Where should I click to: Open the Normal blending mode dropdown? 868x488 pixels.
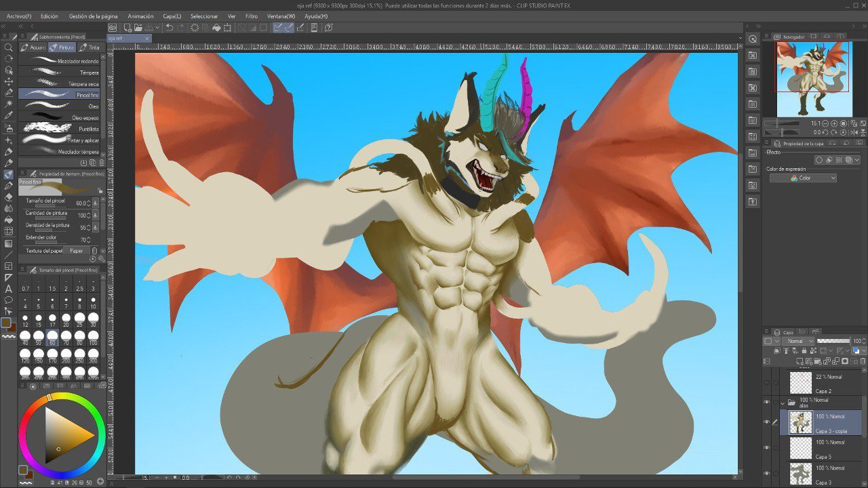(797, 341)
